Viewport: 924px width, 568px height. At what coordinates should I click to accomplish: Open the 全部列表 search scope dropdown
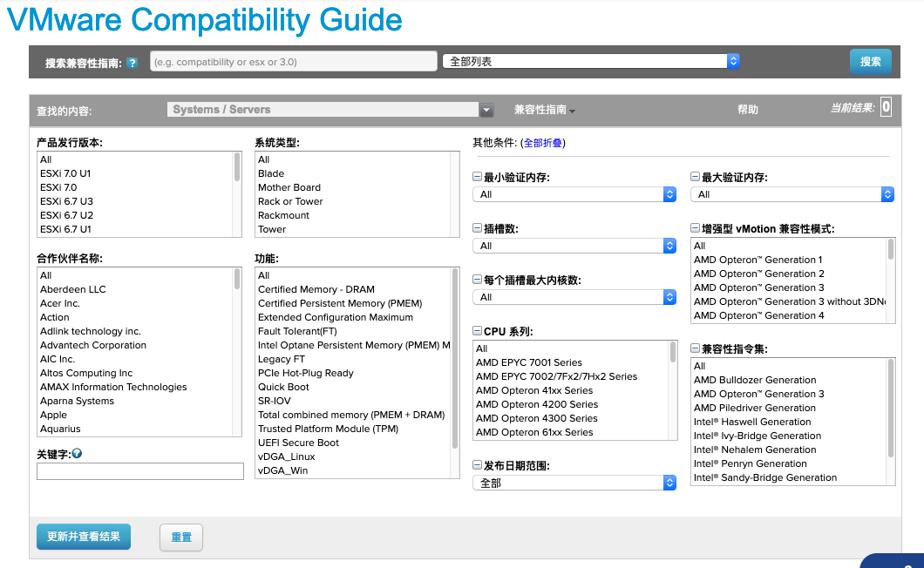pyautogui.click(x=591, y=61)
